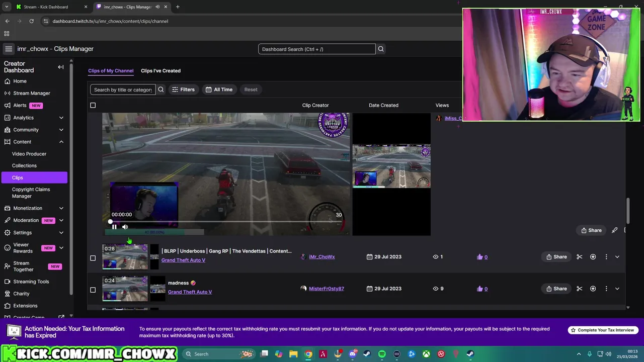Image resolution: width=644 pixels, height=362 pixels.
Task: Reload the page in Chrome
Action: [31, 21]
